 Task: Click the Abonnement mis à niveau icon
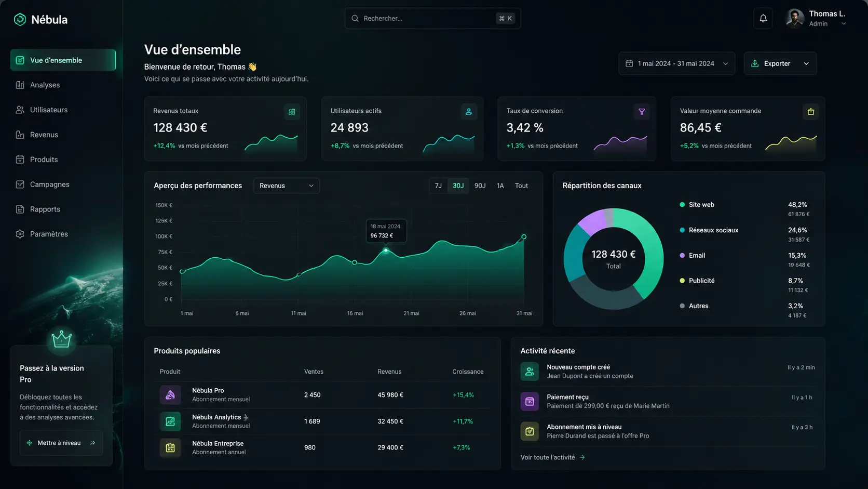(530, 431)
